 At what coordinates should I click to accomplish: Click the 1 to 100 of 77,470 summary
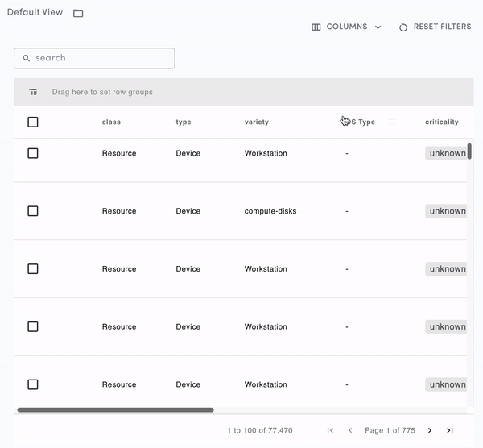[260, 430]
